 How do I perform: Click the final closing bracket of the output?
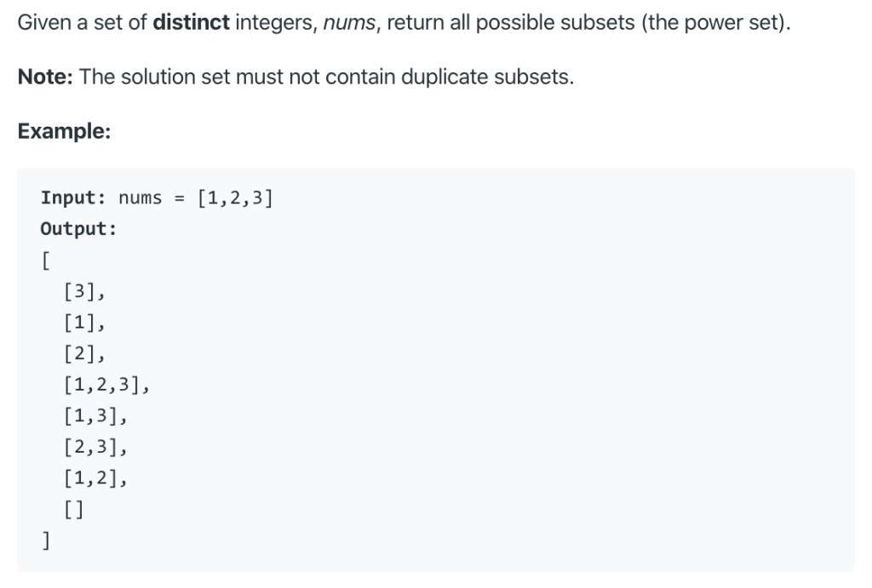(x=44, y=539)
